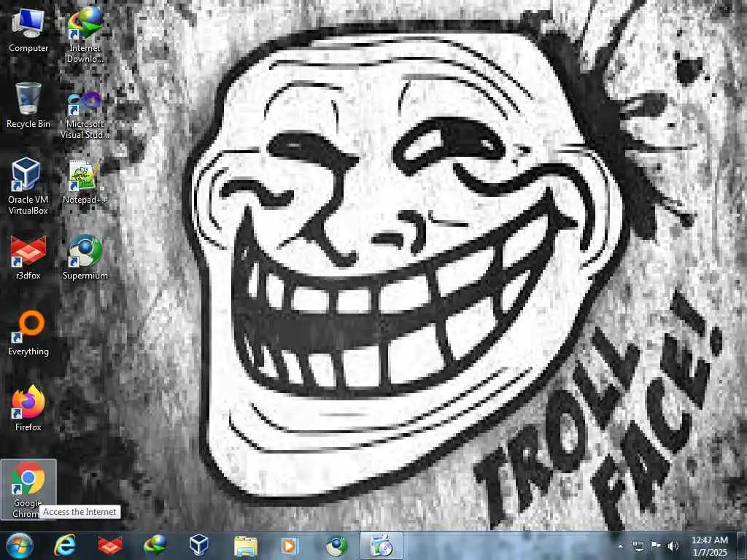
Task: Open Windows Explorer from the taskbar
Action: point(245,545)
